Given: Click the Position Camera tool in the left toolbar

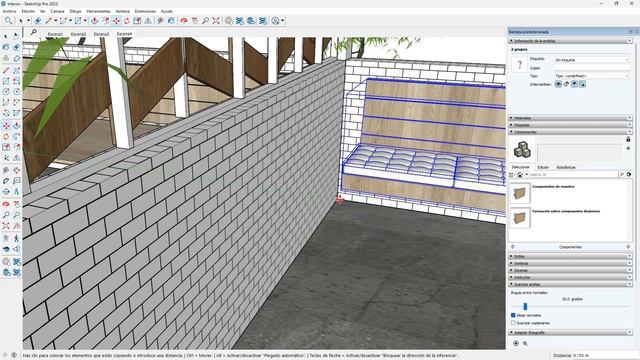Looking at the screenshot, I should click(x=6, y=238).
